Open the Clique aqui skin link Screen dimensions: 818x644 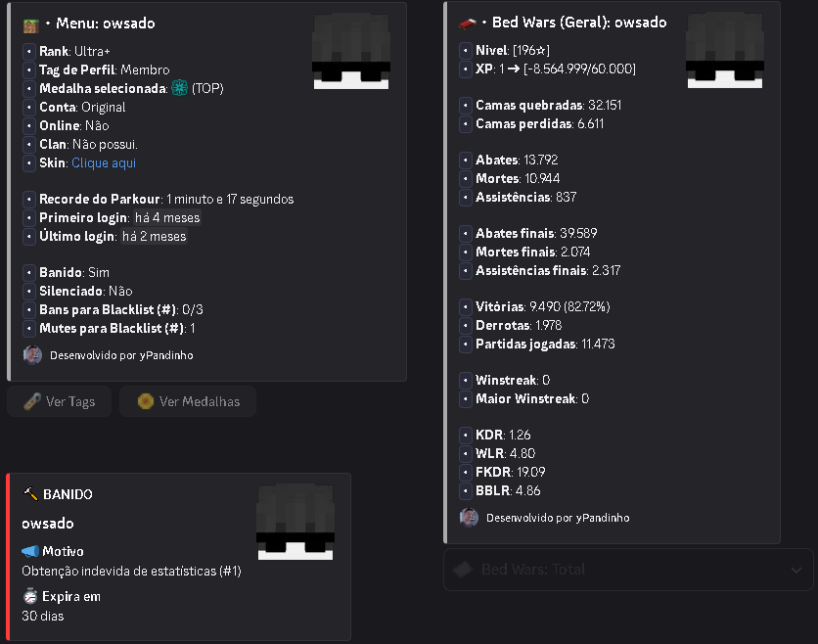tap(104, 162)
